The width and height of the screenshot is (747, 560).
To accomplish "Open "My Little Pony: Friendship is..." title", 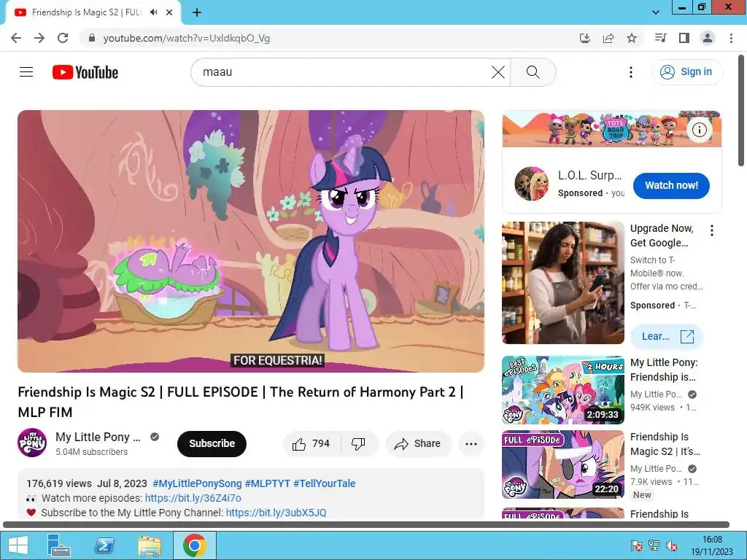I will click(x=664, y=370).
